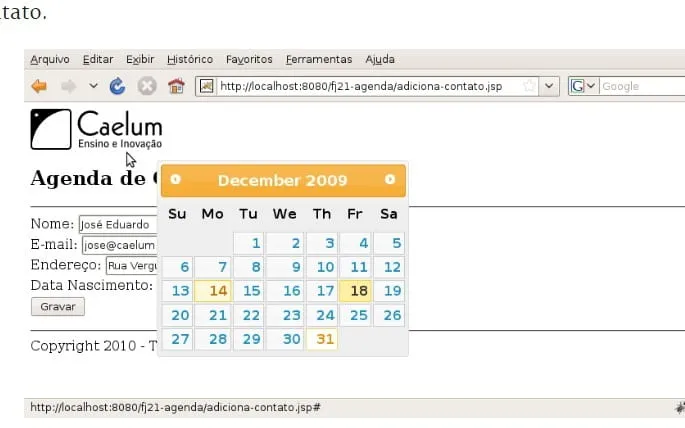Select day 6 in the datepicker
The width and height of the screenshot is (685, 428).
point(177,267)
